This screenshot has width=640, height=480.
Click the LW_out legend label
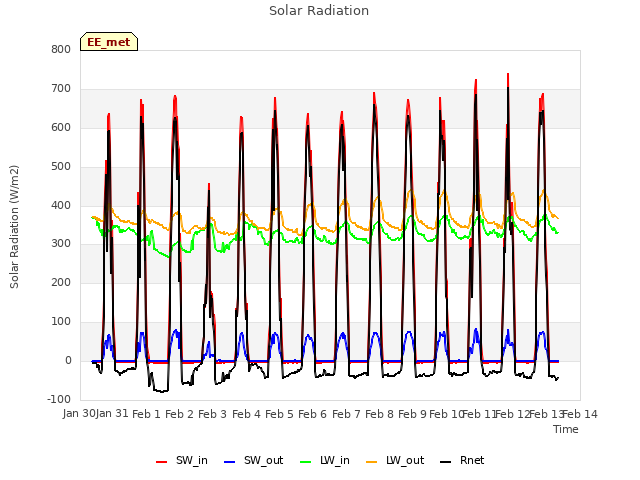(405, 460)
